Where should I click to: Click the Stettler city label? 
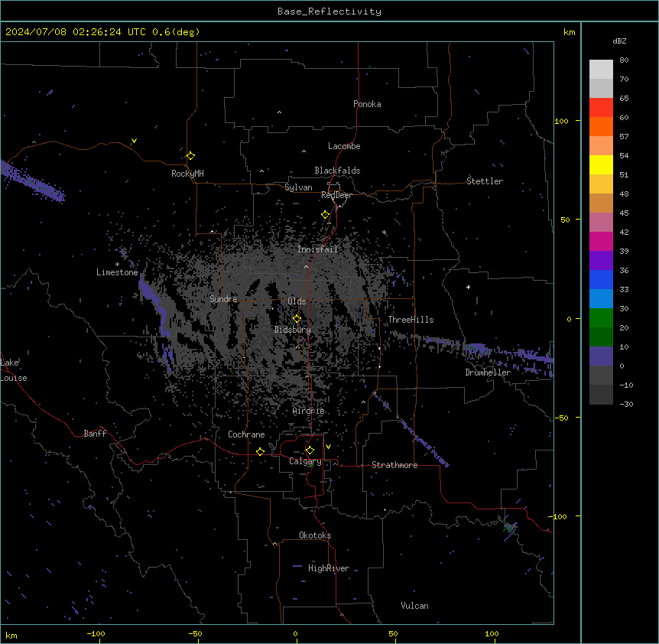(x=485, y=181)
